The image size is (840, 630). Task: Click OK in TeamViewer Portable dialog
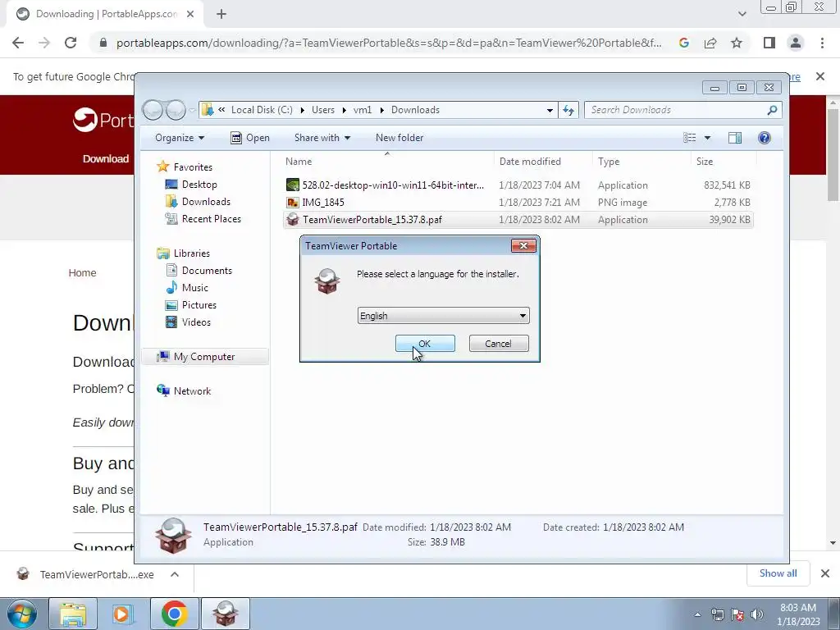(425, 344)
